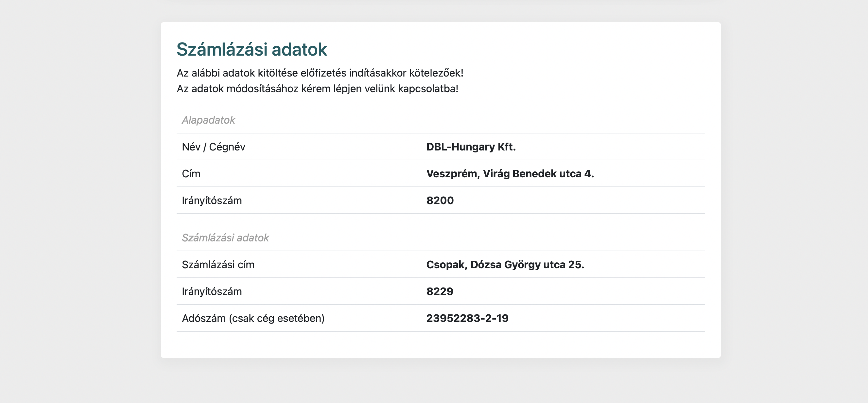Click the company name DBL-Hungary Kft.
The width and height of the screenshot is (868, 403).
point(471,147)
